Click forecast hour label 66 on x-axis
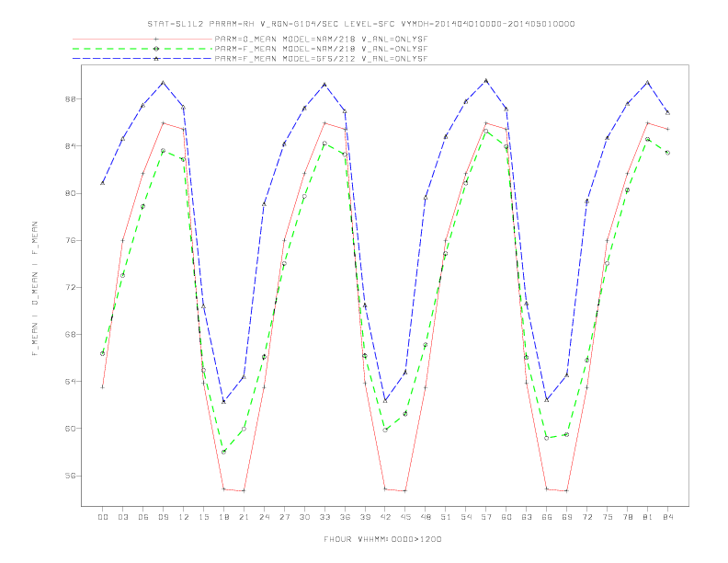Image resolution: width=728 pixels, height=563 pixels. 547,517
